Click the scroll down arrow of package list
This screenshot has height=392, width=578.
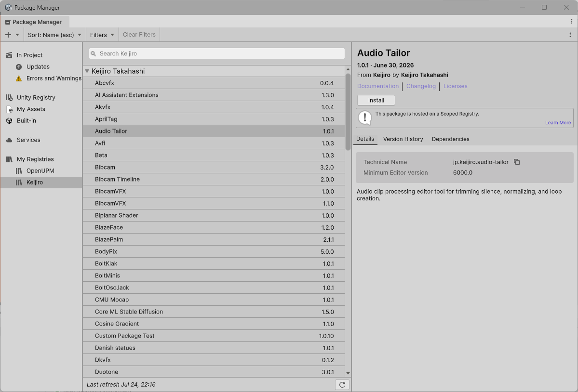pos(348,373)
